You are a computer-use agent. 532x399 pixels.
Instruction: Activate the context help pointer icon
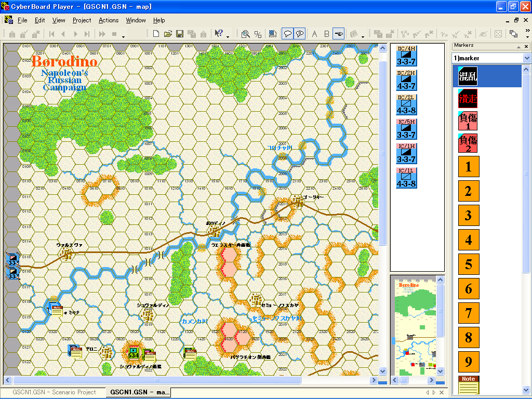(x=219, y=33)
